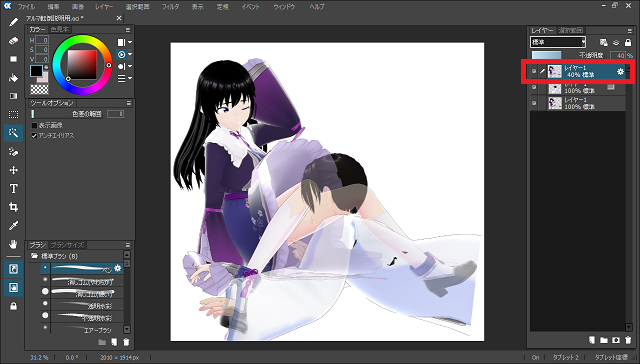This screenshot has width=640, height=364.
Task: Hide the middle 100% layer
Action: [534, 87]
